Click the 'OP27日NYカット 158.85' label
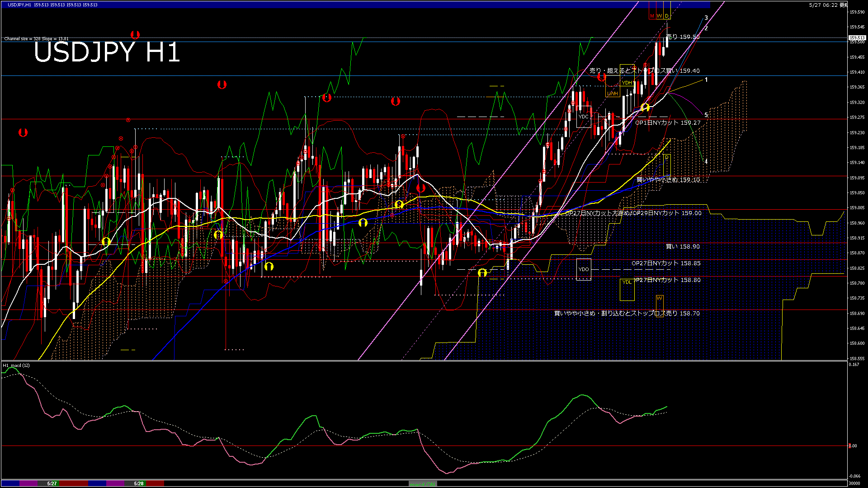The height and width of the screenshot is (488, 868). (666, 263)
